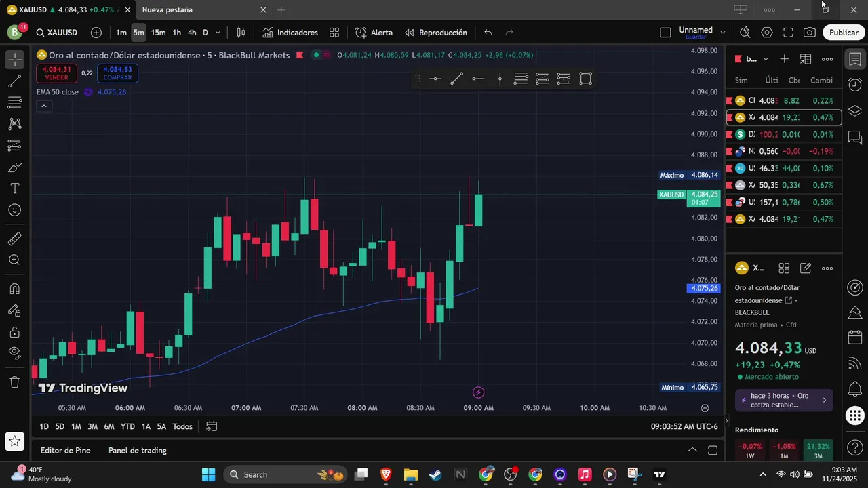Open the alerts alarm clock panel
The height and width of the screenshot is (488, 868).
click(x=854, y=85)
